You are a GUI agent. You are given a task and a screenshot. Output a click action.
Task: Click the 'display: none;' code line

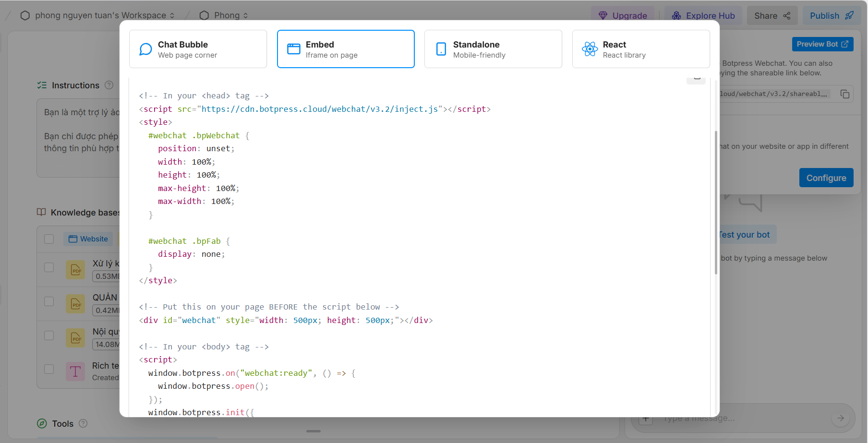tap(191, 254)
